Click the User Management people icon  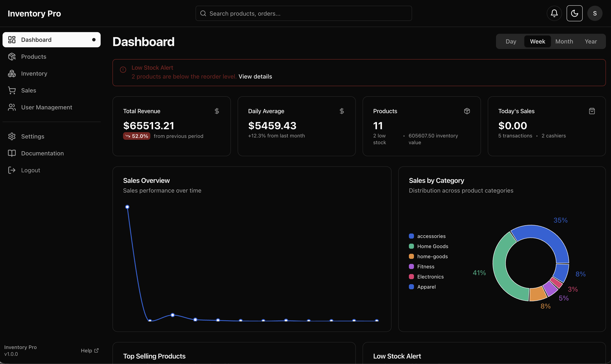pyautogui.click(x=12, y=107)
